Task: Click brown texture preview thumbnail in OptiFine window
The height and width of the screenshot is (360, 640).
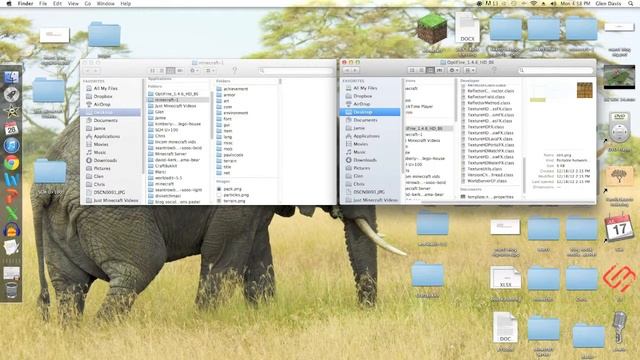Action: point(584,90)
